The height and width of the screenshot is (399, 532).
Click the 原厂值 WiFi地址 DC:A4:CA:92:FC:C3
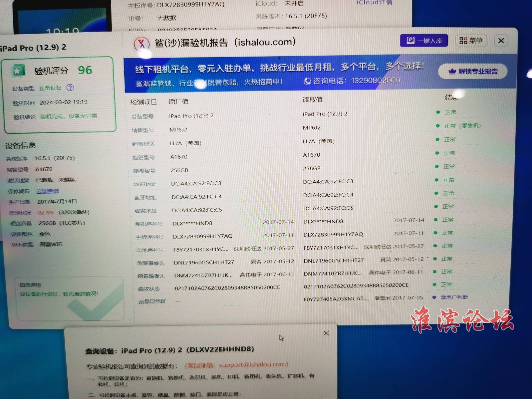click(196, 183)
